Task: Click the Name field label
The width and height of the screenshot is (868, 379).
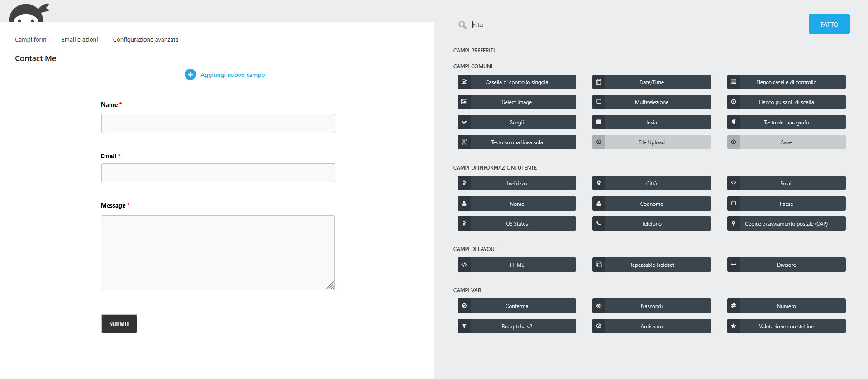Action: tap(109, 104)
